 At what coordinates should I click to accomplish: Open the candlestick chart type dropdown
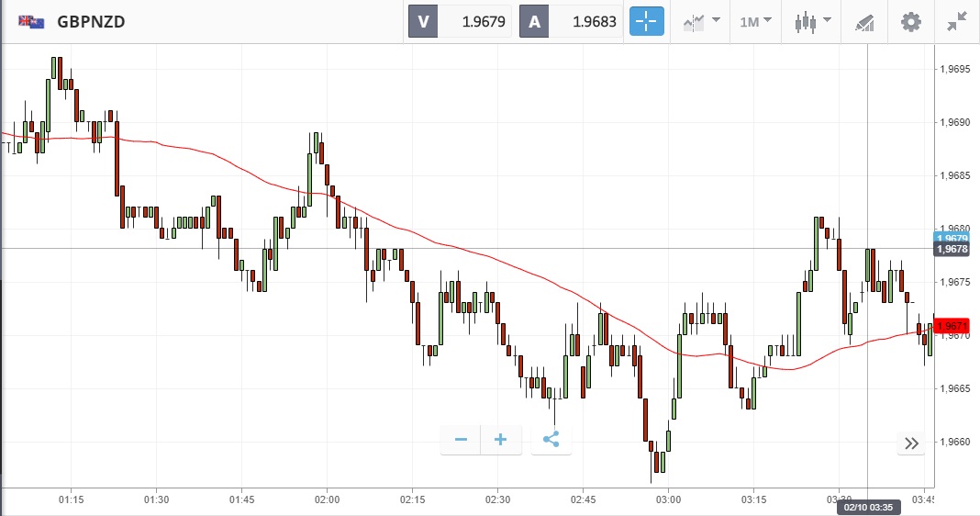(x=812, y=21)
